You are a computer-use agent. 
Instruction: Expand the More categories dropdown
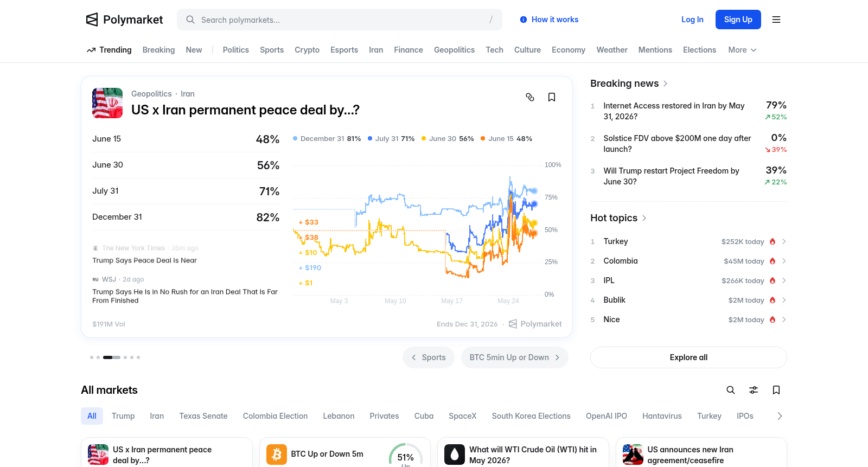pyautogui.click(x=742, y=50)
